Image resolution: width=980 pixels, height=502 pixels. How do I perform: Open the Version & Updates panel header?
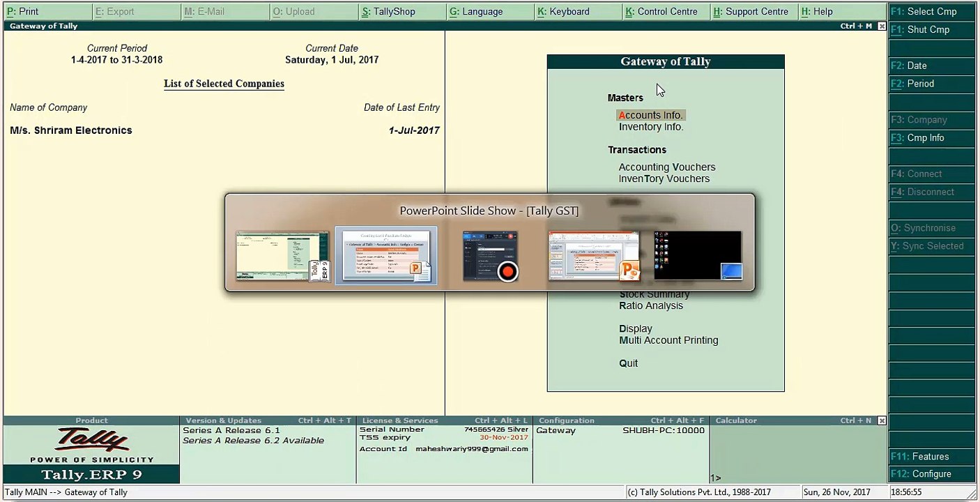tap(268, 420)
